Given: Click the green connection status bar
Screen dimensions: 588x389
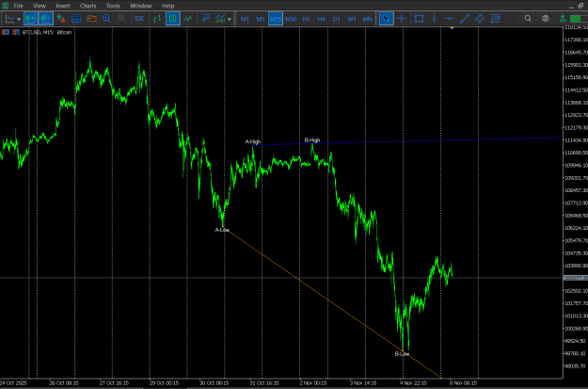Looking at the screenshot, I should pos(579,19).
